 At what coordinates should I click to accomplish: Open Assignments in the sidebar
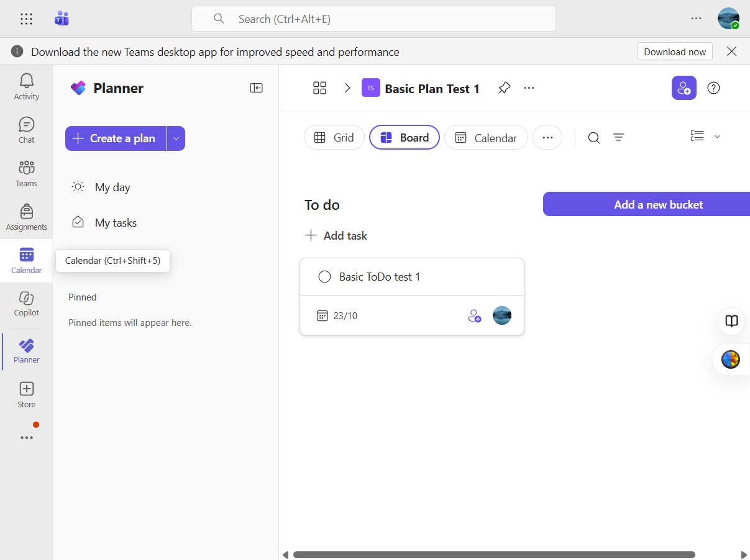[x=26, y=217]
